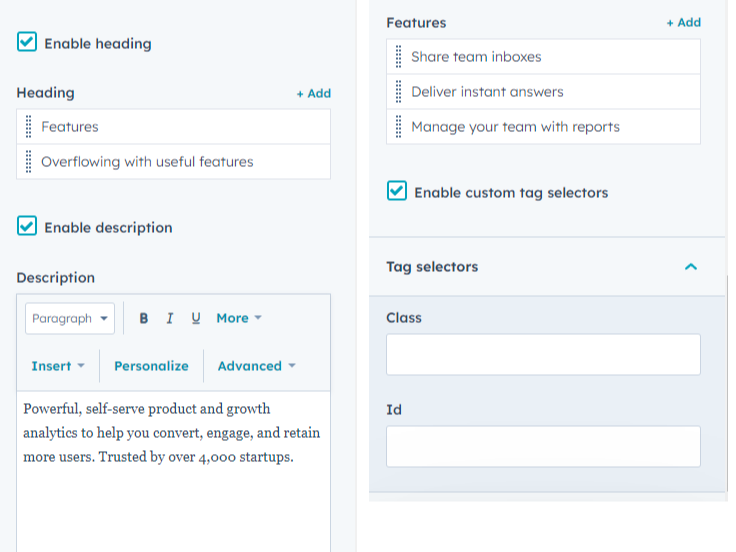Click Add next to Heading
736x552 pixels.
[313, 93]
